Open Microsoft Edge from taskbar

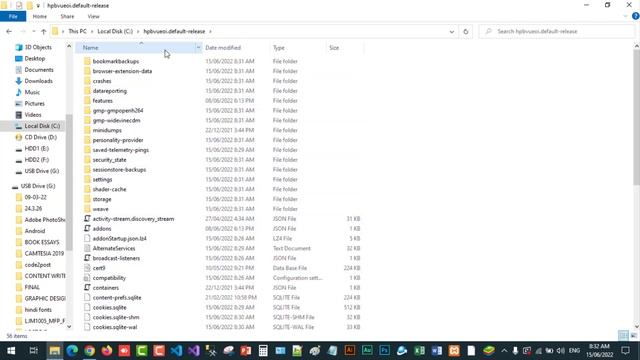(x=72, y=351)
